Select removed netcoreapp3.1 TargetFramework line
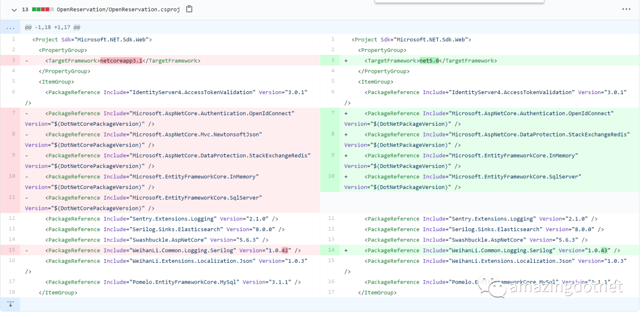 click(170, 60)
